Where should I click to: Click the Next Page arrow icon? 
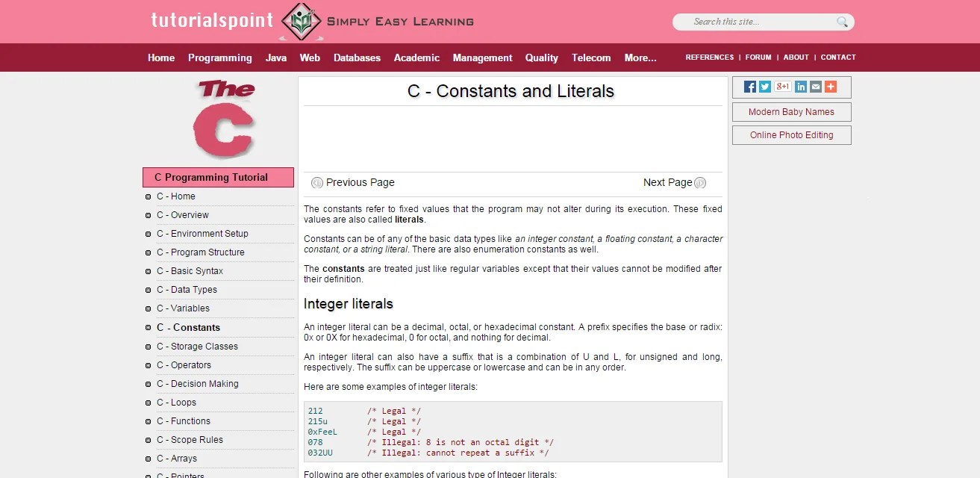click(699, 182)
